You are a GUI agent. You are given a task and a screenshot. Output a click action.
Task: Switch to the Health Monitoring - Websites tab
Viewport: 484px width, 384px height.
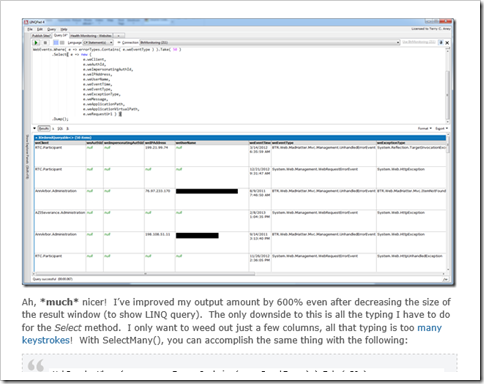click(x=91, y=36)
